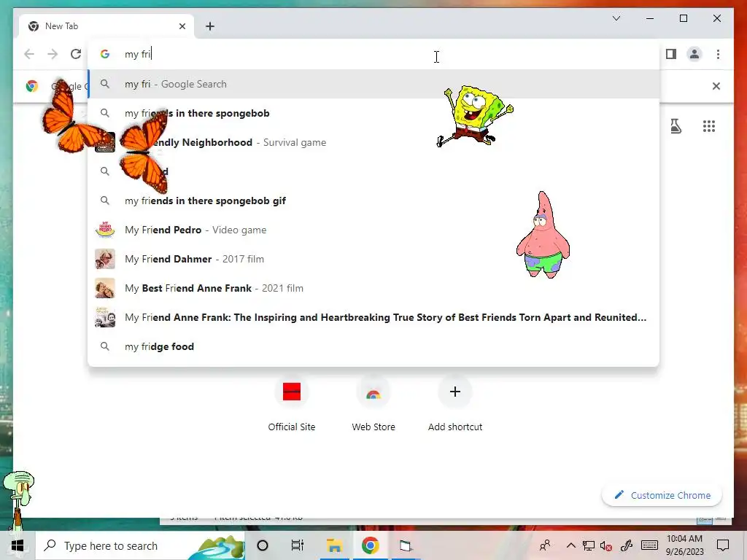Open the Search Labs flask icon
The width and height of the screenshot is (747, 560).
click(x=676, y=126)
